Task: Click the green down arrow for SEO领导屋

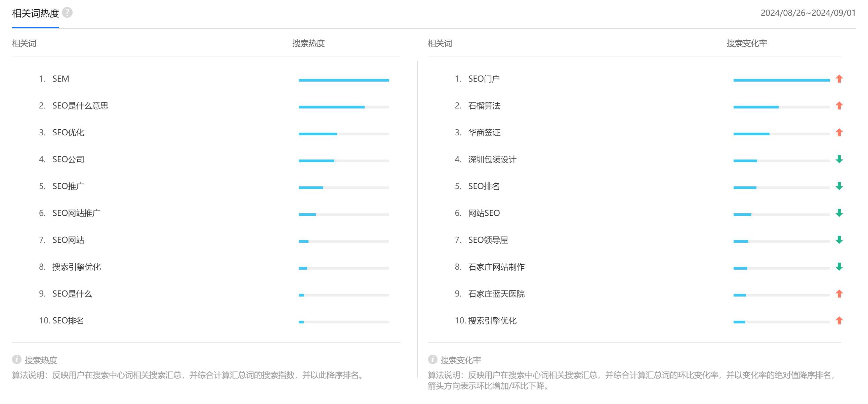Action: 839,240
